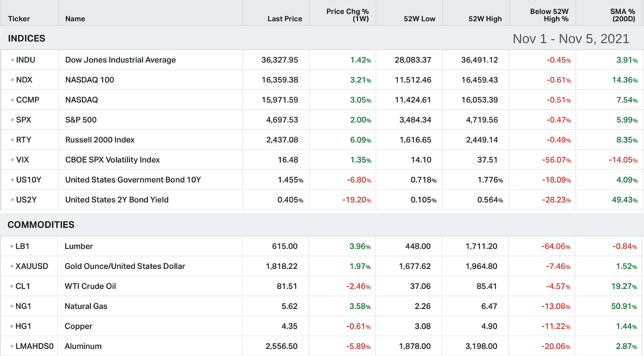This screenshot has height=356, width=644.
Task: Click NASDAQ 100 last price 16,359.38
Action: tap(280, 80)
